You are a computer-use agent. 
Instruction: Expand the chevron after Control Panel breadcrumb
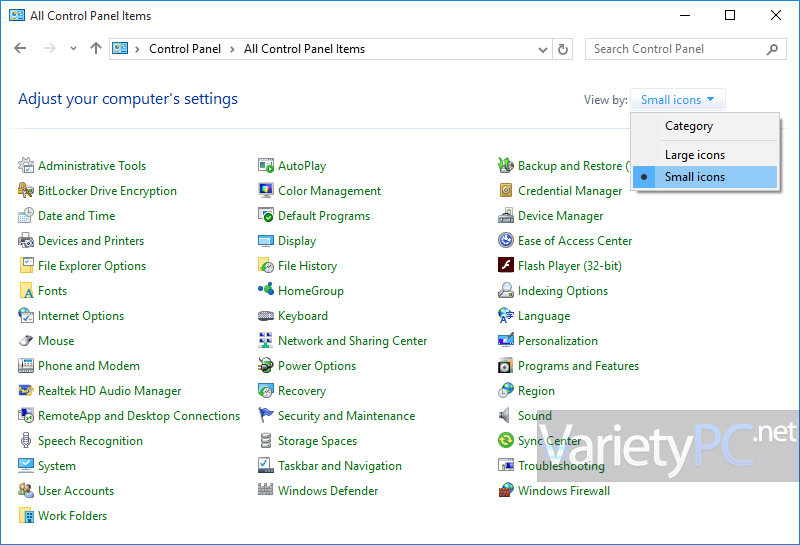click(232, 49)
